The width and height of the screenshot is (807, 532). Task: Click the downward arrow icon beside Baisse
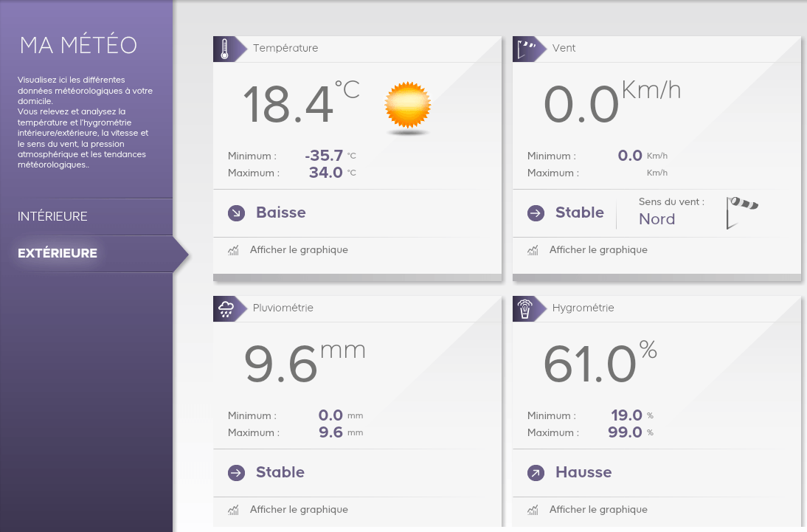[236, 213]
